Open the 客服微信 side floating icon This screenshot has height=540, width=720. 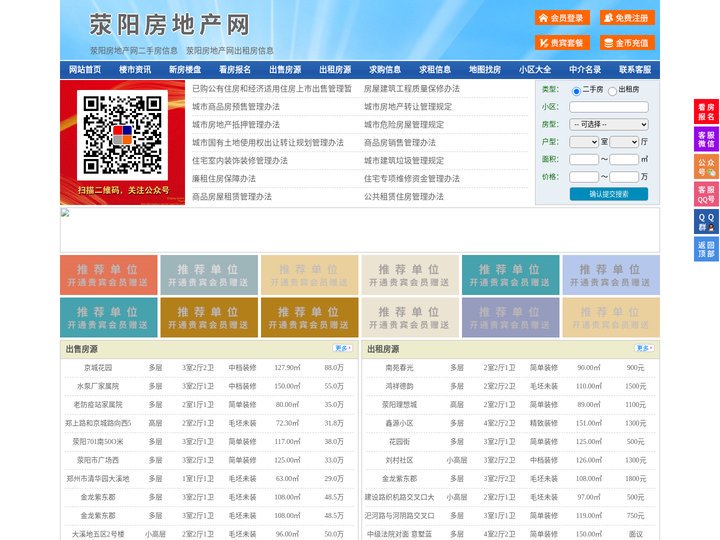pyautogui.click(x=706, y=139)
